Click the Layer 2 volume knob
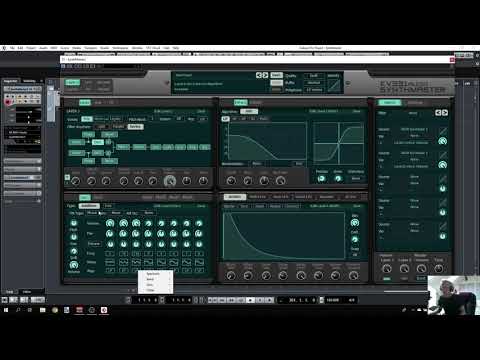The width and height of the screenshot is (480, 360). (404, 268)
